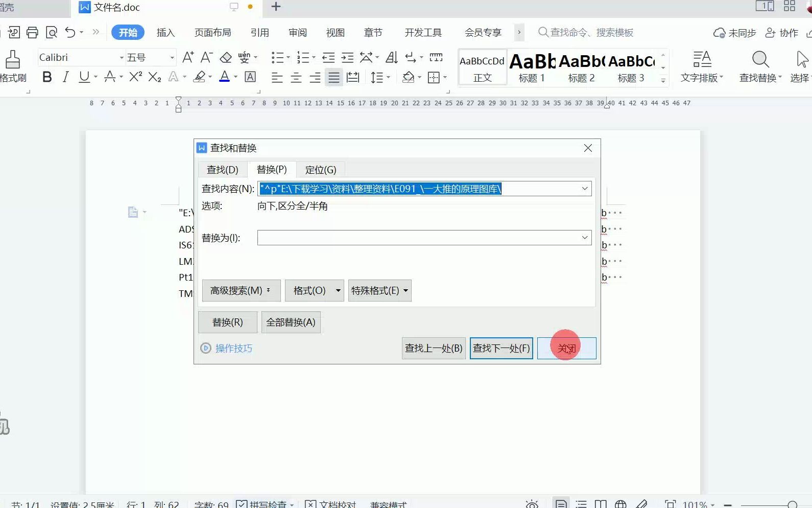Expand the styles gallery arrow
Screen dimensions: 812x508
663,80
